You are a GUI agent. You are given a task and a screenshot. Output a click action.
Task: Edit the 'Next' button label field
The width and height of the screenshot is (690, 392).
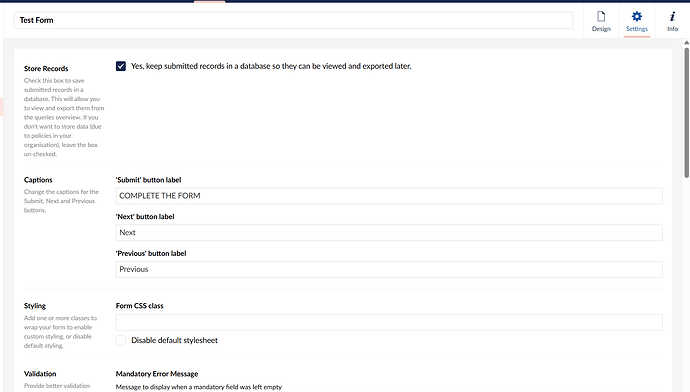coord(389,232)
